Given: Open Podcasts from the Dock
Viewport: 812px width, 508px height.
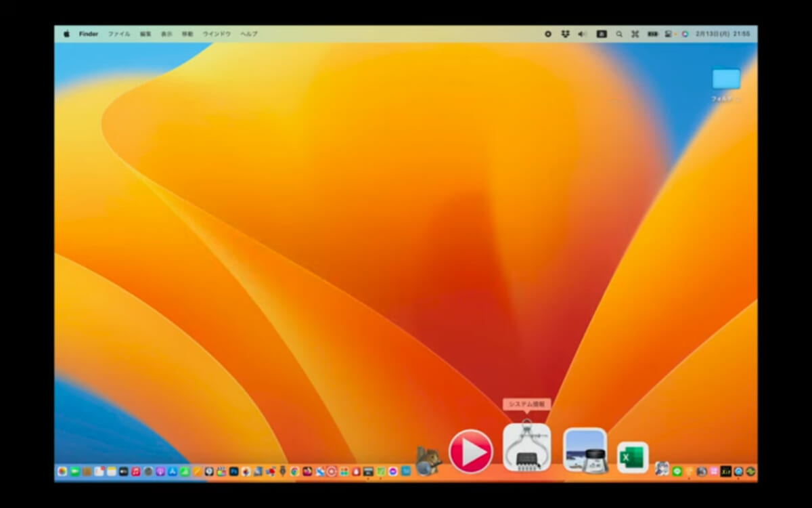Looking at the screenshot, I should (x=160, y=471).
